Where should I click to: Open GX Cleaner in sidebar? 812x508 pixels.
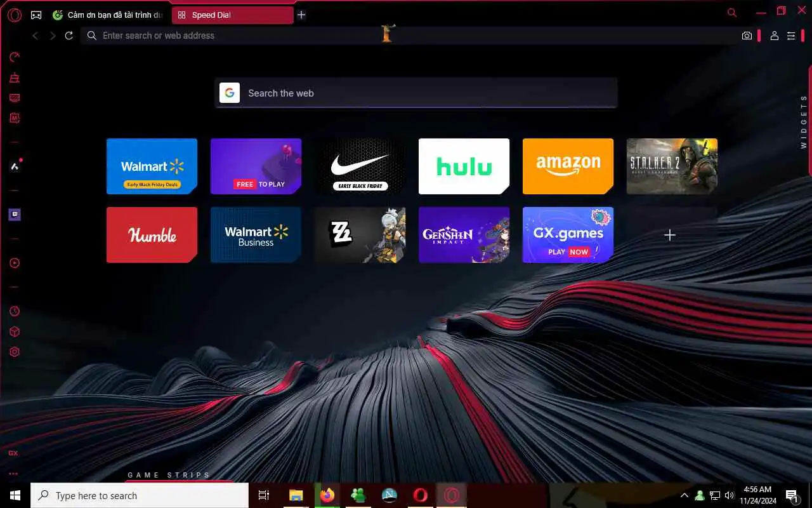15,78
